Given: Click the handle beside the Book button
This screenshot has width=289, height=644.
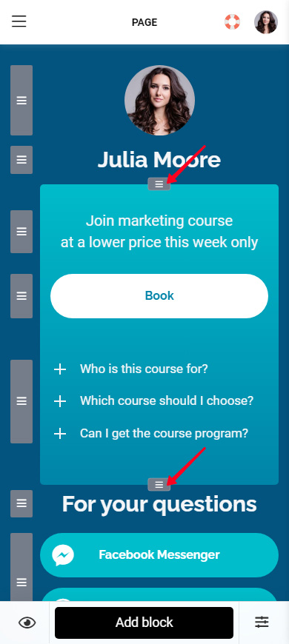Looking at the screenshot, I should tap(21, 295).
